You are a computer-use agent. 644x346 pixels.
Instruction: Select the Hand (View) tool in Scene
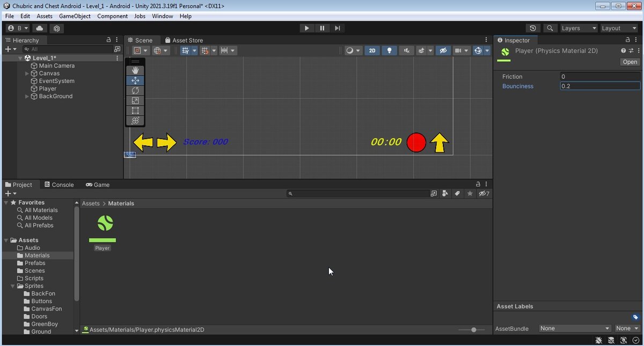tap(135, 70)
